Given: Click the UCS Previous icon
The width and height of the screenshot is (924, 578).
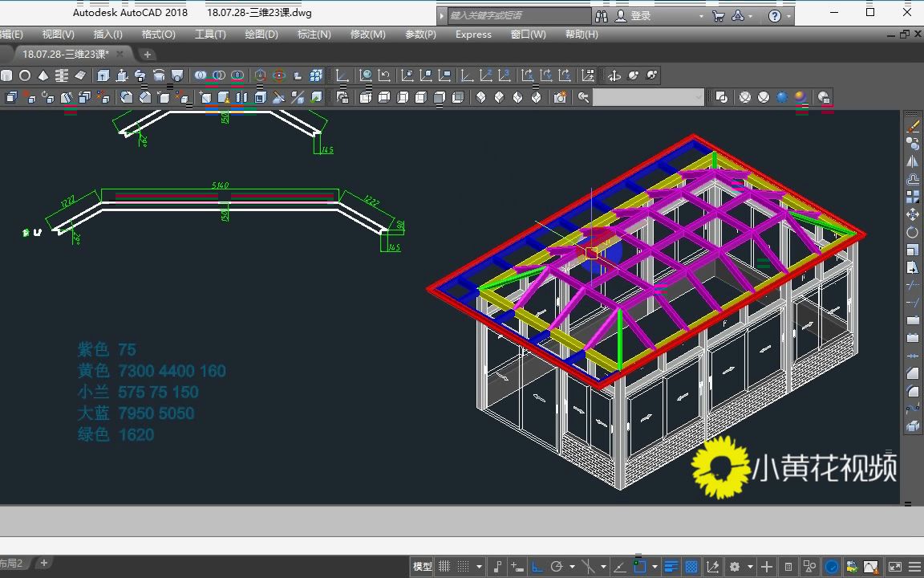Looking at the screenshot, I should tap(384, 75).
